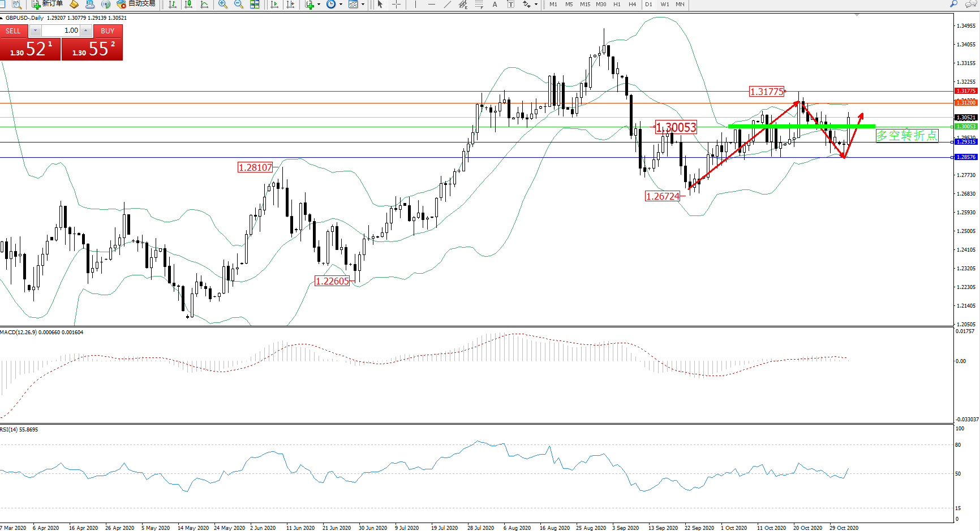The width and height of the screenshot is (980, 531).
Task: Increase lot volume with up arrow
Action: (86, 31)
